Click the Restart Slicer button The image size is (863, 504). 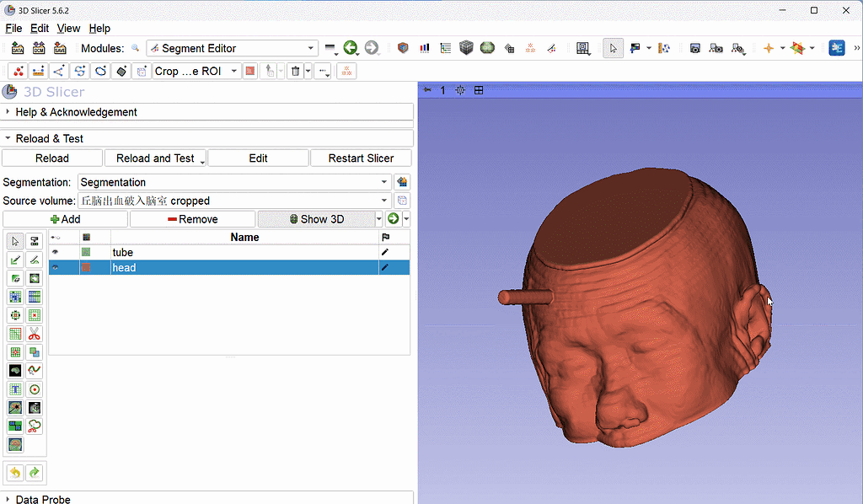coord(362,158)
